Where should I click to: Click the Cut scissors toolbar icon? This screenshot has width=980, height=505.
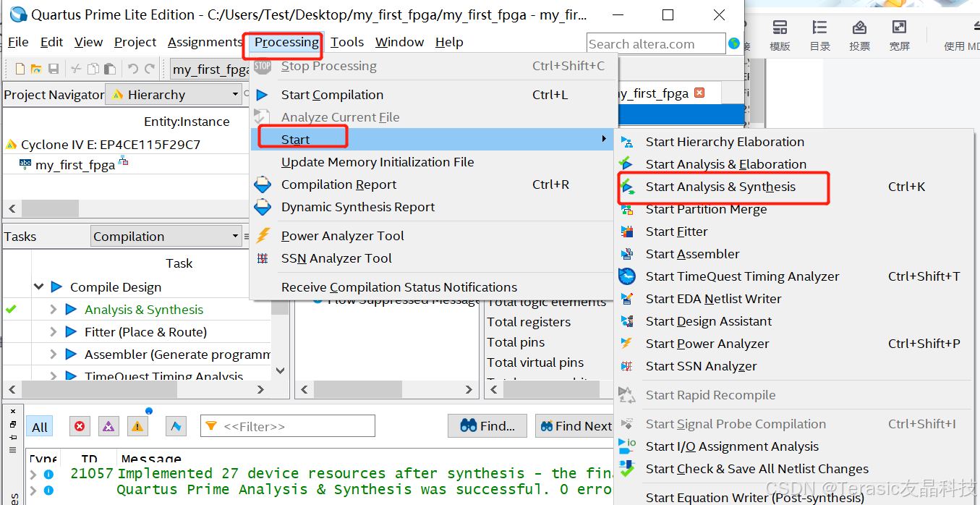click(x=76, y=69)
